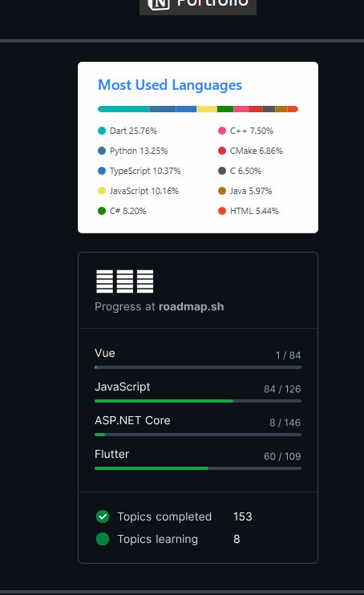Click the C# green legend dot

(102, 211)
